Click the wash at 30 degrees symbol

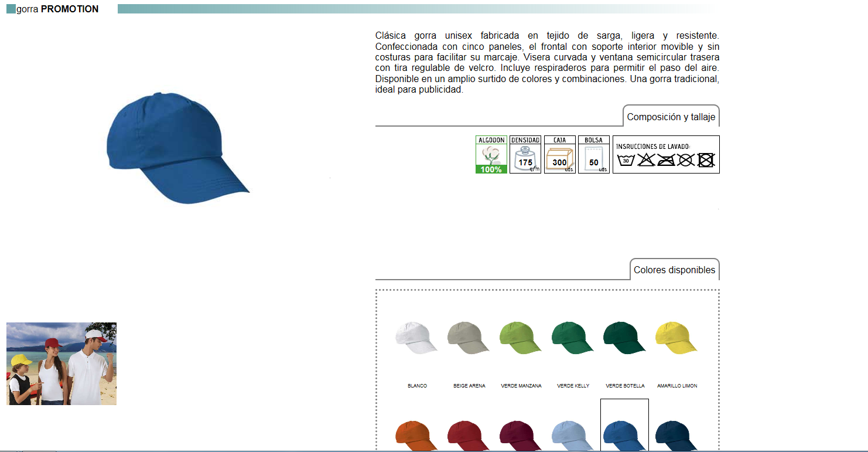(x=626, y=159)
